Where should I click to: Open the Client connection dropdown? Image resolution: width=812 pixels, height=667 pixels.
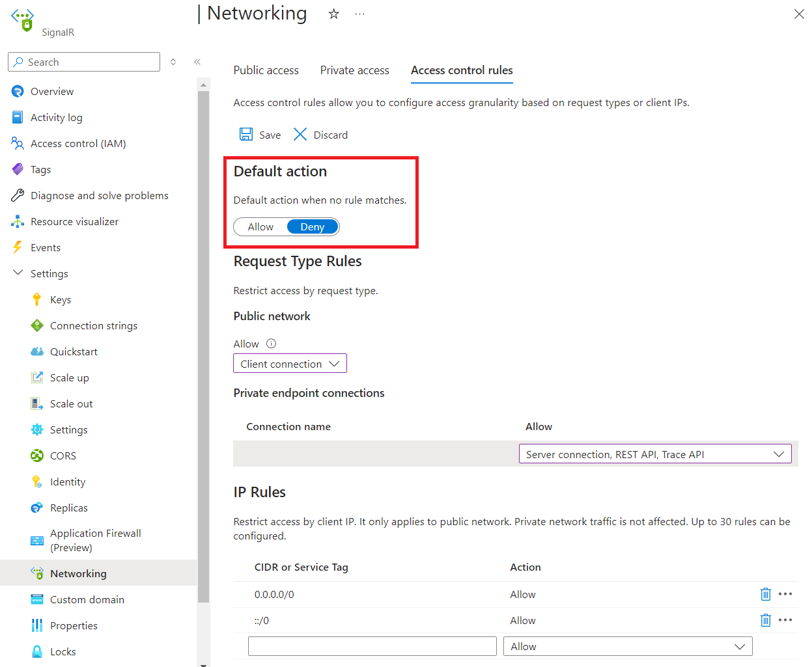290,363
